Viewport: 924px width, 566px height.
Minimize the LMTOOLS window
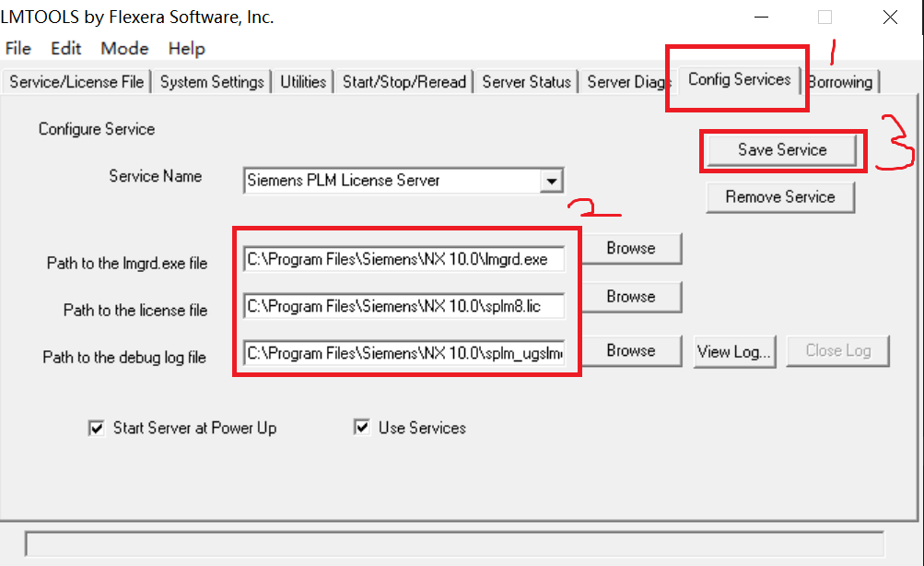pyautogui.click(x=761, y=18)
